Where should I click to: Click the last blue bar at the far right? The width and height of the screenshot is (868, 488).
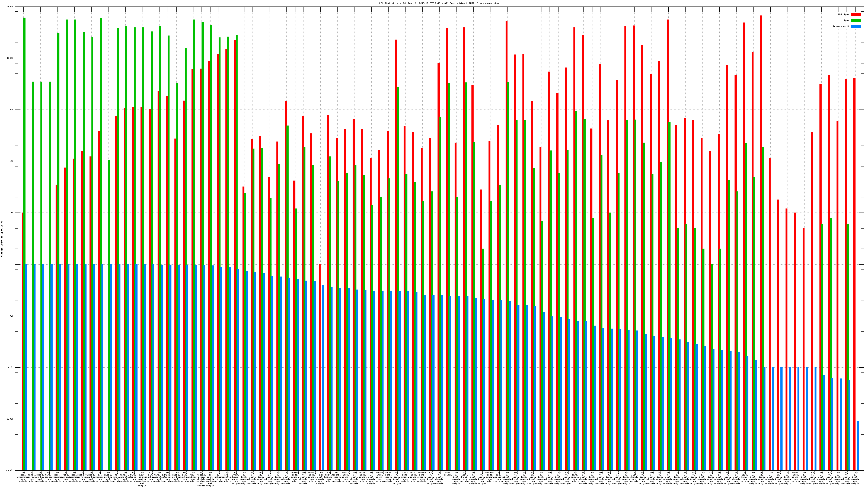pyautogui.click(x=858, y=445)
